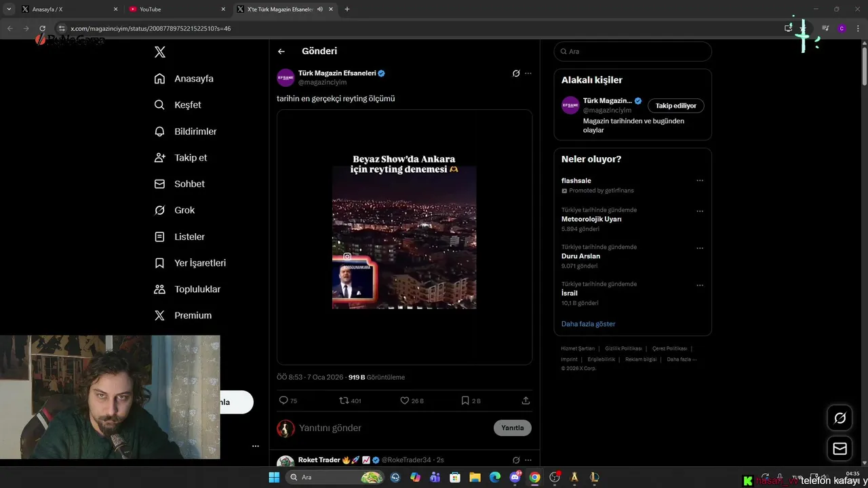This screenshot has width=868, height=488.
Task: Open Hizmet Şartları footer link
Action: point(578,348)
